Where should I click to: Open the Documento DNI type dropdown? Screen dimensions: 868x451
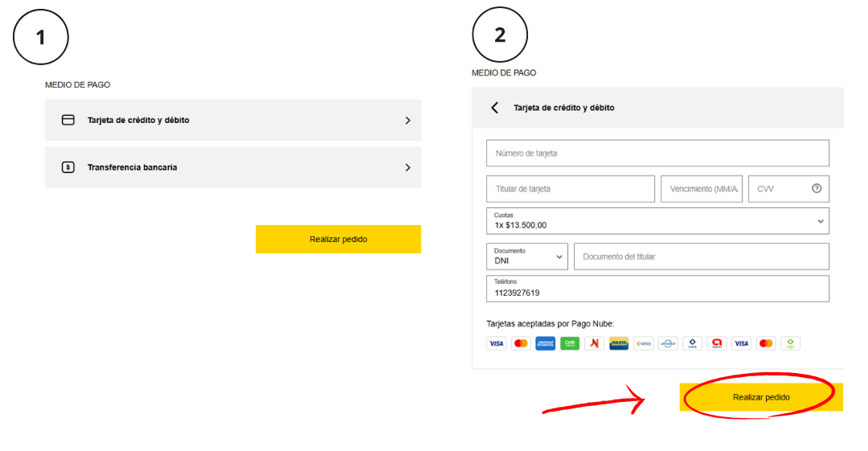(x=527, y=256)
